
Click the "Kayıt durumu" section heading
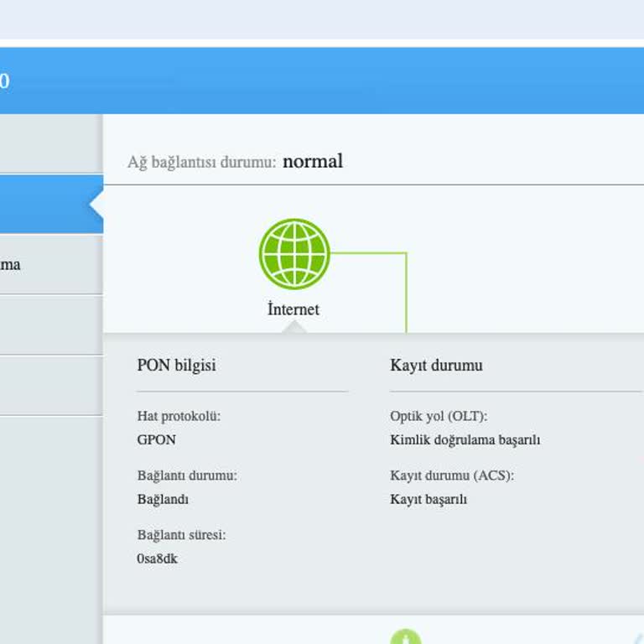tap(436, 366)
